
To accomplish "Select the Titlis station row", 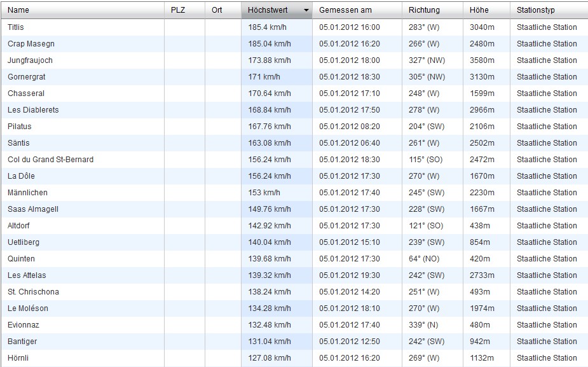I will pyautogui.click(x=16, y=27).
